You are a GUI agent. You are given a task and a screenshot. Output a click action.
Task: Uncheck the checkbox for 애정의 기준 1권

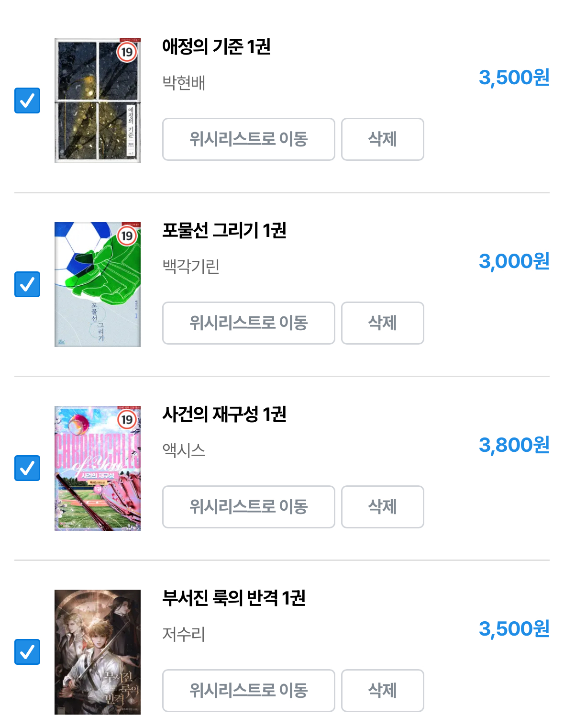coord(27,101)
